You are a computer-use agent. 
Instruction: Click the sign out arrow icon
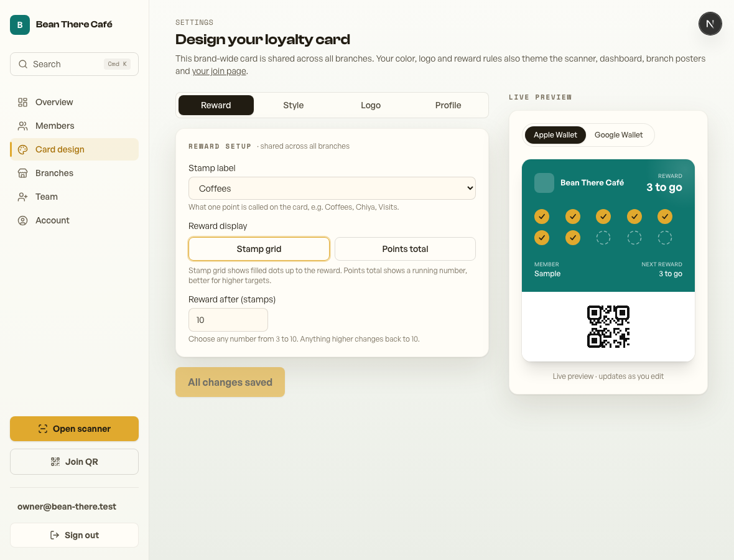pos(54,535)
